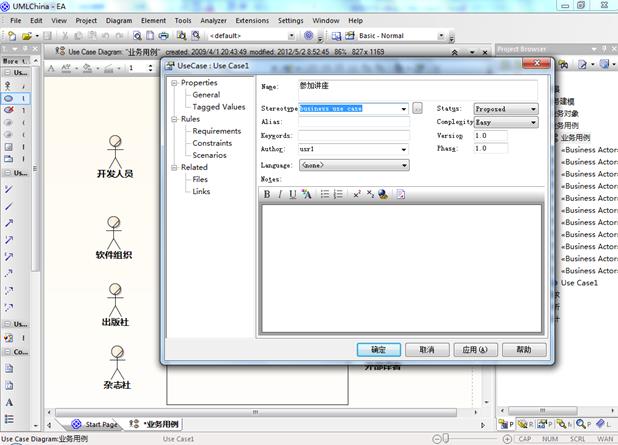Open the Diagram menu
Image resolution: width=618 pixels, height=445 pixels.
[119, 20]
